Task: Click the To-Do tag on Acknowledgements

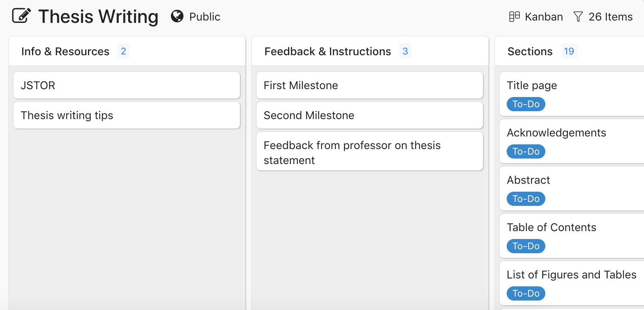Action: pos(526,151)
